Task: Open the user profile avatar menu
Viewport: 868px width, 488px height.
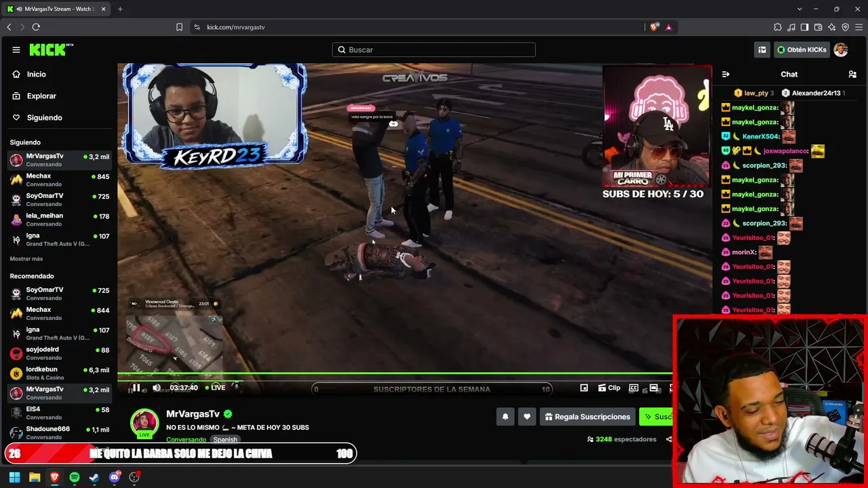Action: click(x=841, y=49)
